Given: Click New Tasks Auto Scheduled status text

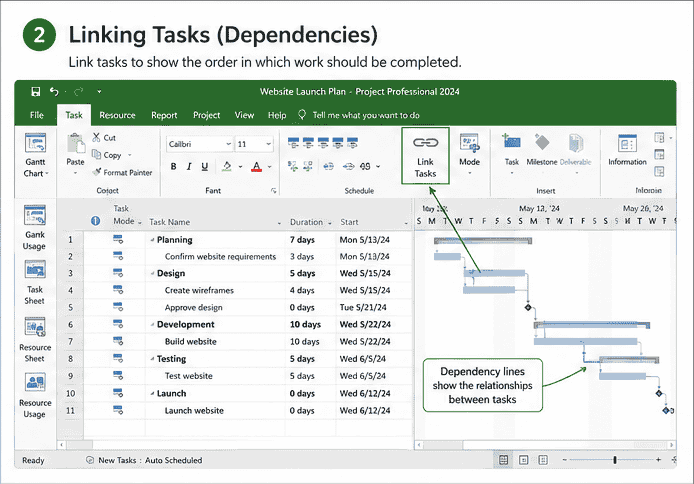Looking at the screenshot, I should (150, 460).
